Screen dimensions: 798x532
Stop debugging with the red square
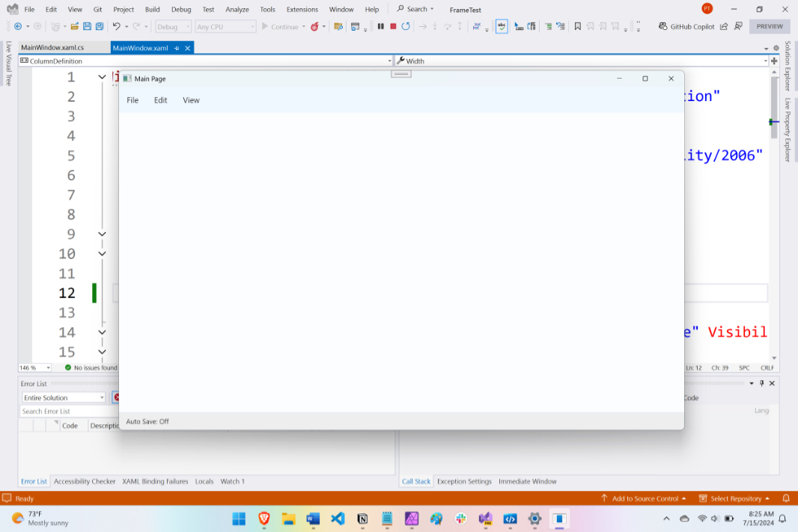click(x=393, y=26)
